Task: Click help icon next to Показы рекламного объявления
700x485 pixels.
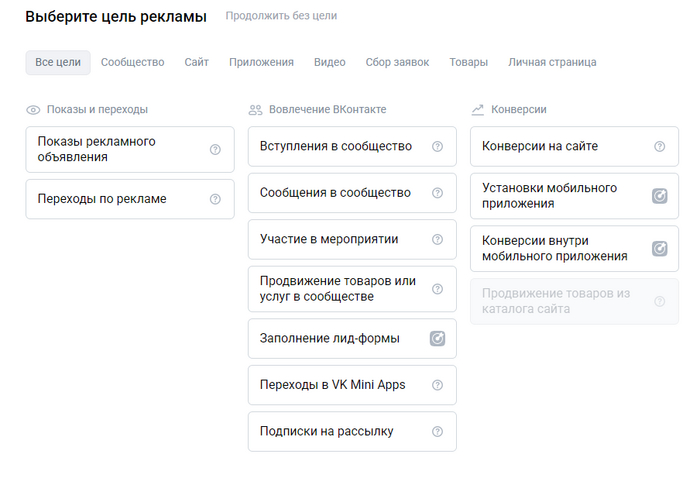Action: click(x=215, y=150)
